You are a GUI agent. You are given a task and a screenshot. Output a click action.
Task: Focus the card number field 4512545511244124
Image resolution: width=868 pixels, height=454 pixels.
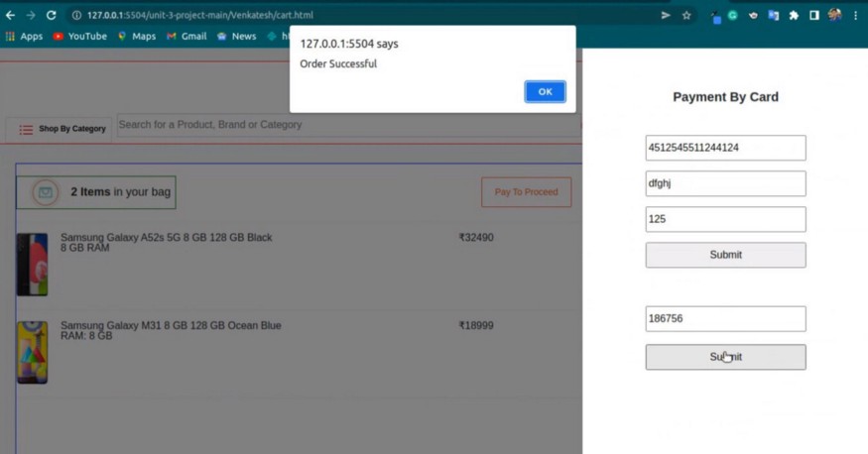[725, 148]
